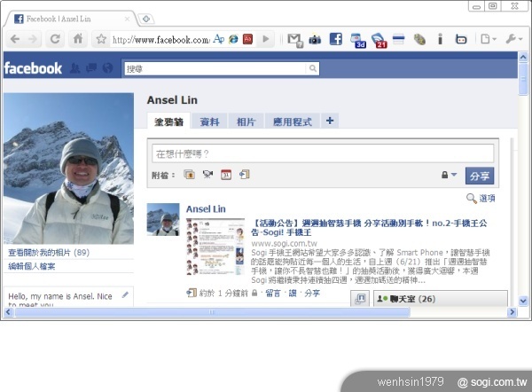Attach a link with the link icon
This screenshot has height=392, width=532.
(245, 175)
